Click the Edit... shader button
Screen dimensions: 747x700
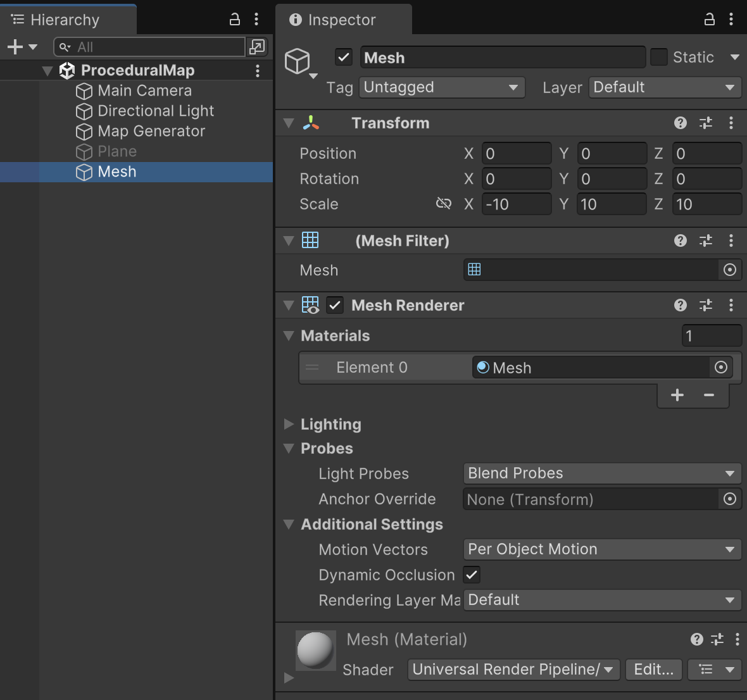pos(653,670)
